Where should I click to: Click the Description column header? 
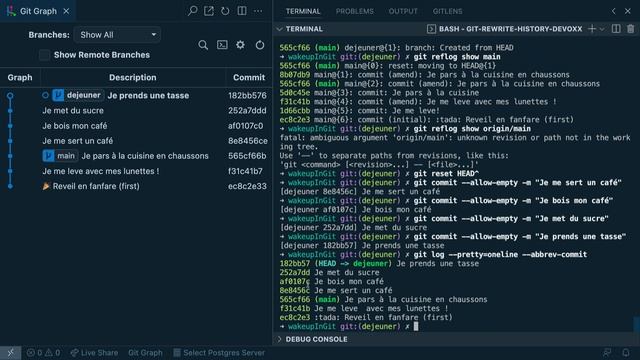point(133,77)
